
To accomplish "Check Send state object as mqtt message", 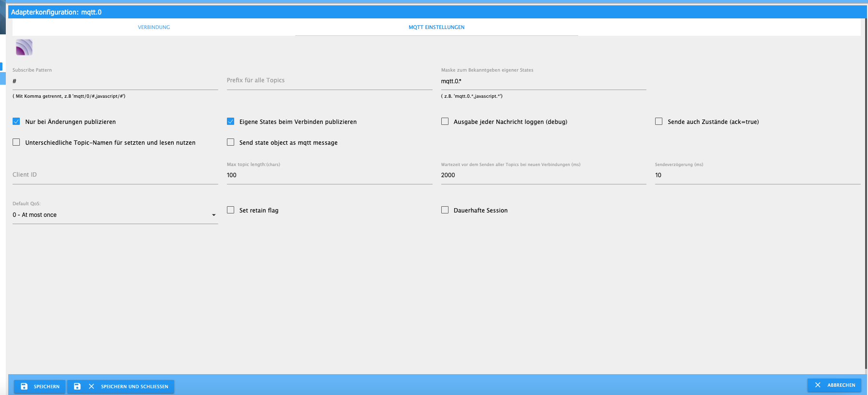I will tap(231, 142).
